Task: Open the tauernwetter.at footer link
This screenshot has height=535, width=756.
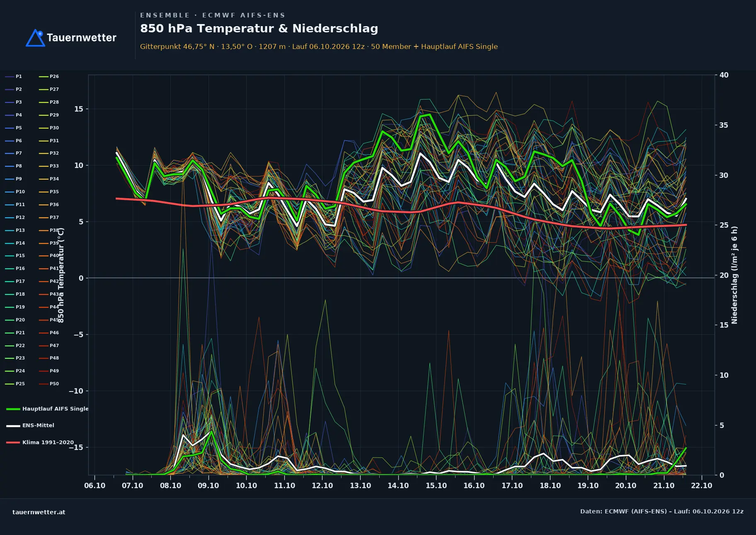Action: click(39, 512)
